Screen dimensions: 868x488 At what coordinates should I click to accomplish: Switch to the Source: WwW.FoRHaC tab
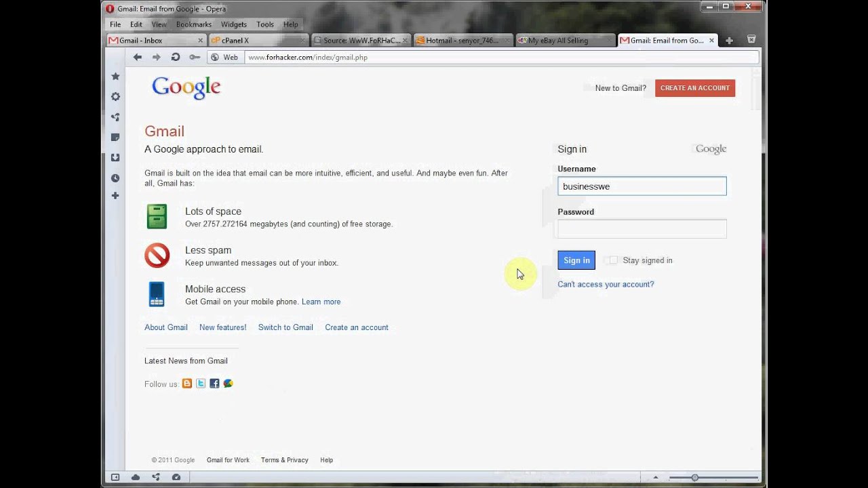pyautogui.click(x=361, y=41)
